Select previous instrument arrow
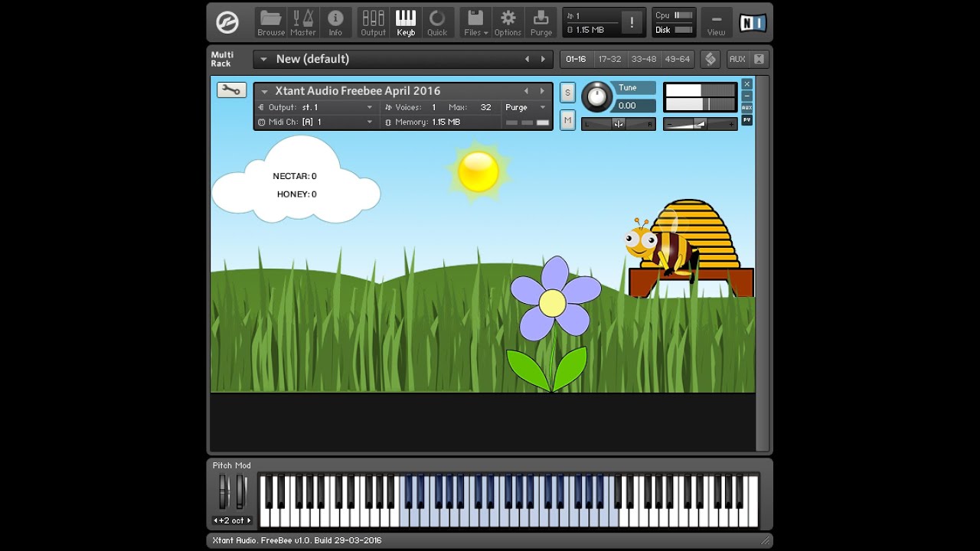The image size is (980, 551). pos(526,91)
